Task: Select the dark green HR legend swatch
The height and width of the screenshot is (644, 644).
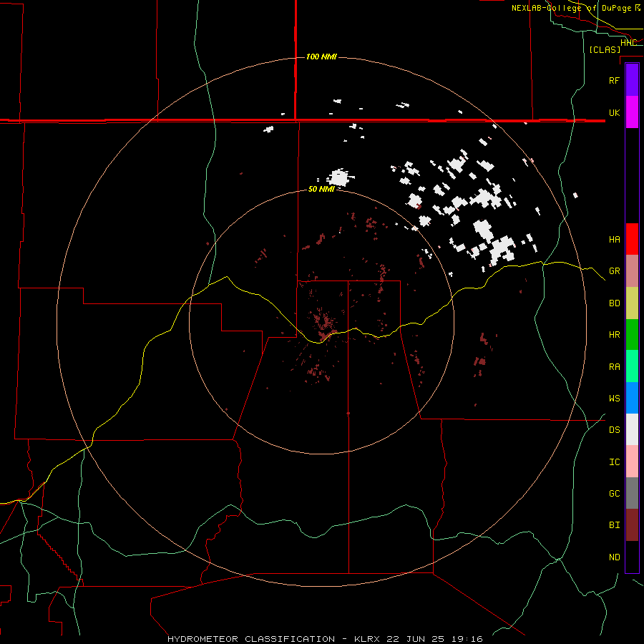Action: 632,335
